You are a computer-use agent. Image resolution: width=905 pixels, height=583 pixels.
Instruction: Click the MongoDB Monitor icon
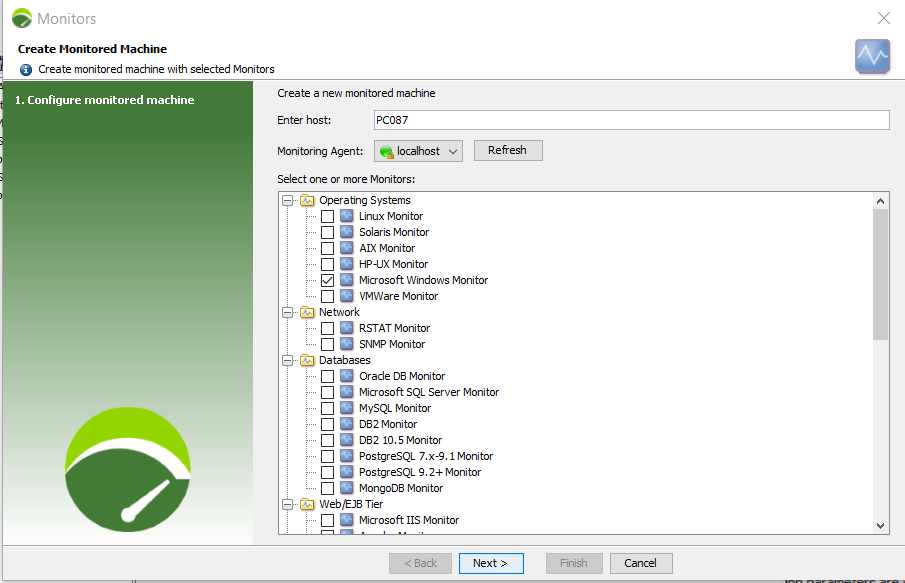pyautogui.click(x=347, y=488)
